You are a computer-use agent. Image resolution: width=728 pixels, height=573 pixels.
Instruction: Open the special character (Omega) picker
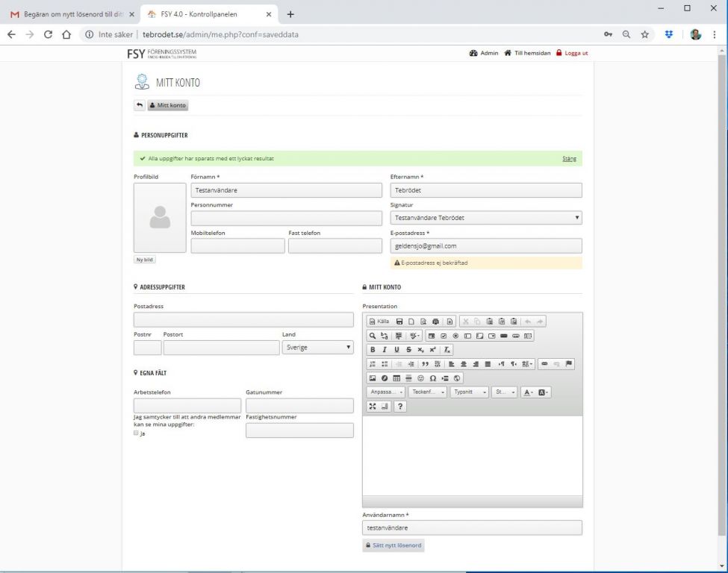(x=432, y=378)
